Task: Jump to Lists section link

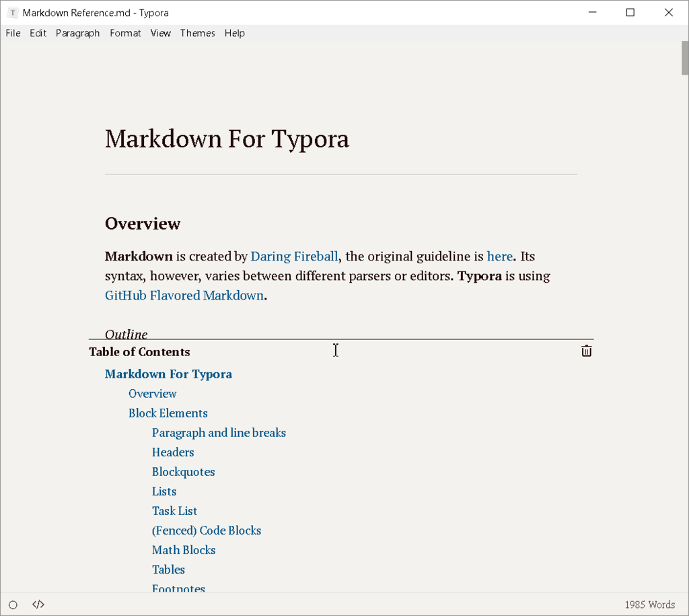Action: tap(164, 491)
